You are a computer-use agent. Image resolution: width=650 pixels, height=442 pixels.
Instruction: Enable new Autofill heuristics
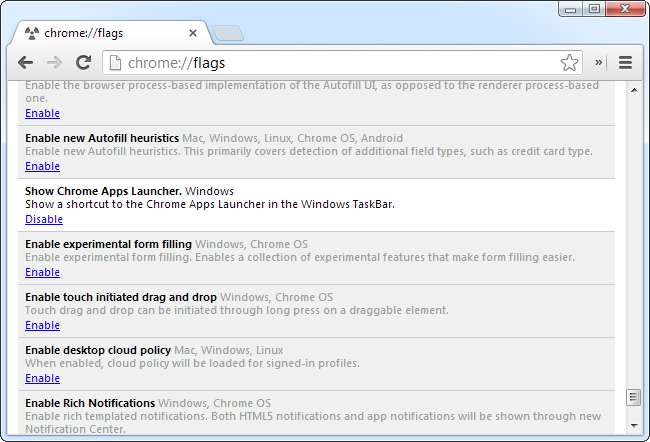pyautogui.click(x=42, y=166)
